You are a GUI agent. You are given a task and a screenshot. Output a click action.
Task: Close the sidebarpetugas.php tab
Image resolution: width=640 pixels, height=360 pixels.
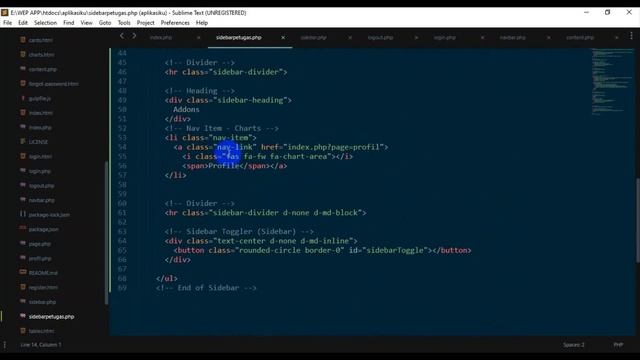point(283,38)
